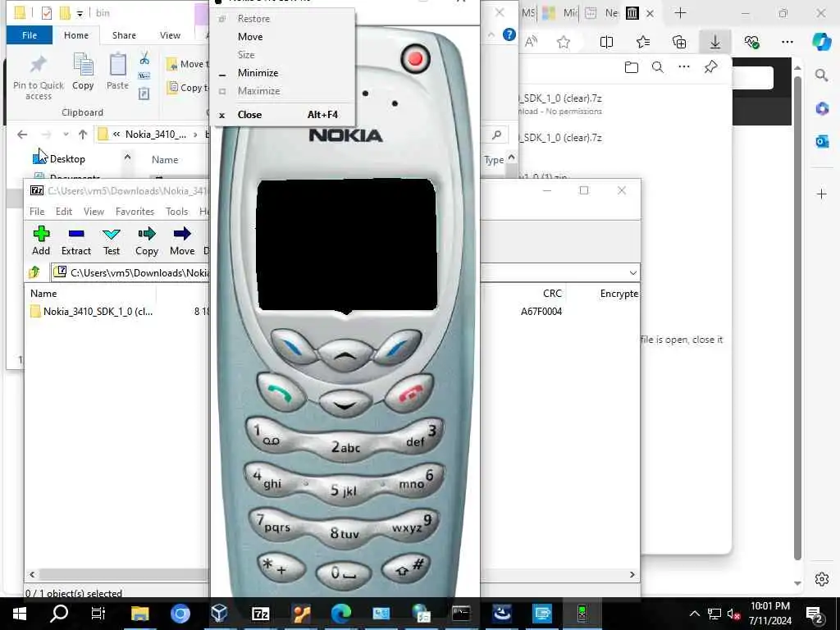Expand the 7-Zip path history dropdown
This screenshot has width=840, height=630.
pyautogui.click(x=632, y=272)
